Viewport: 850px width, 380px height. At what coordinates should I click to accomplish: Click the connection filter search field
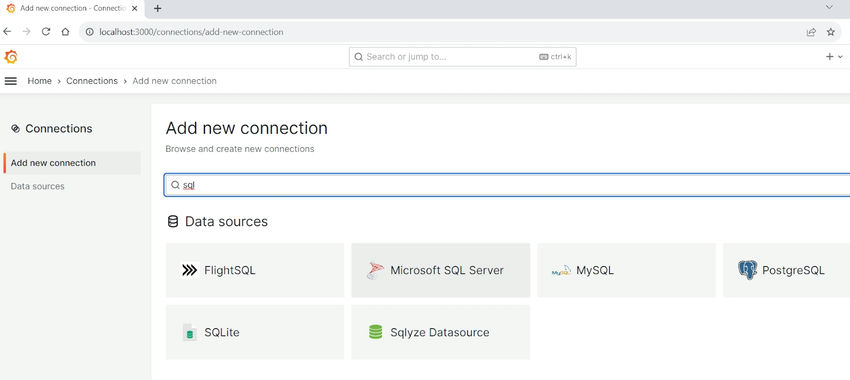point(507,185)
